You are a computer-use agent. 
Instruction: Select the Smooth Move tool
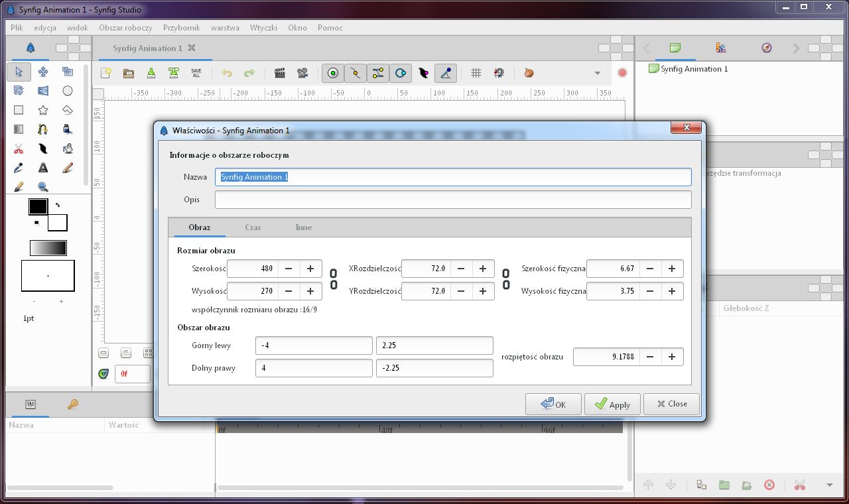[43, 72]
